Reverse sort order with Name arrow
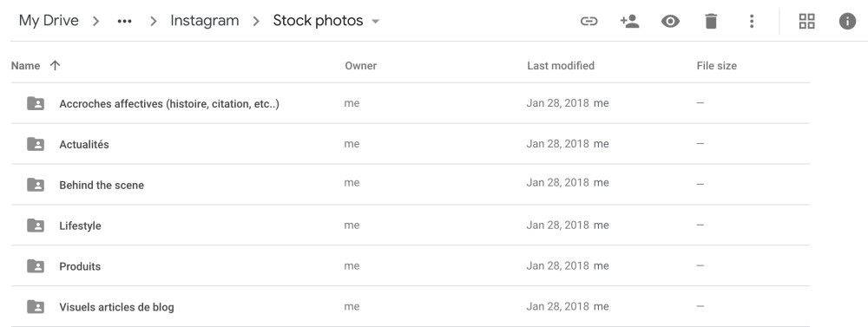 (55, 65)
